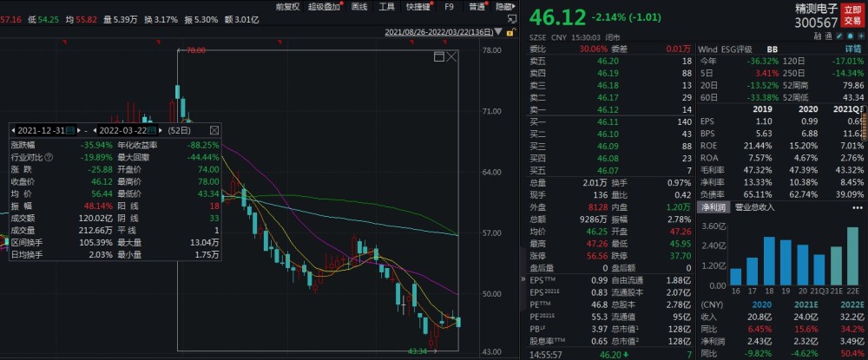Click the 18 bar in profit chart
The image size is (868, 360).
(x=769, y=261)
